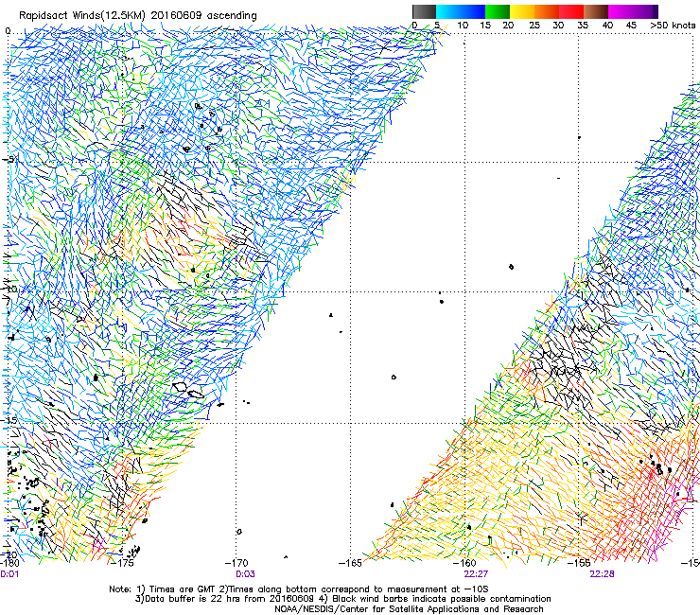Click the longitude label '-160'
The width and height of the screenshot is (700, 615).
tap(464, 563)
